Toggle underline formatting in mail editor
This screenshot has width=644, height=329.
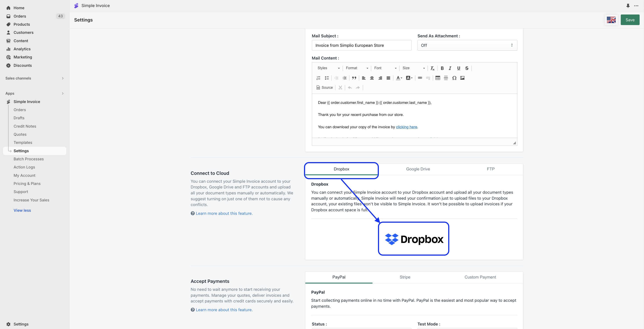[x=459, y=68]
